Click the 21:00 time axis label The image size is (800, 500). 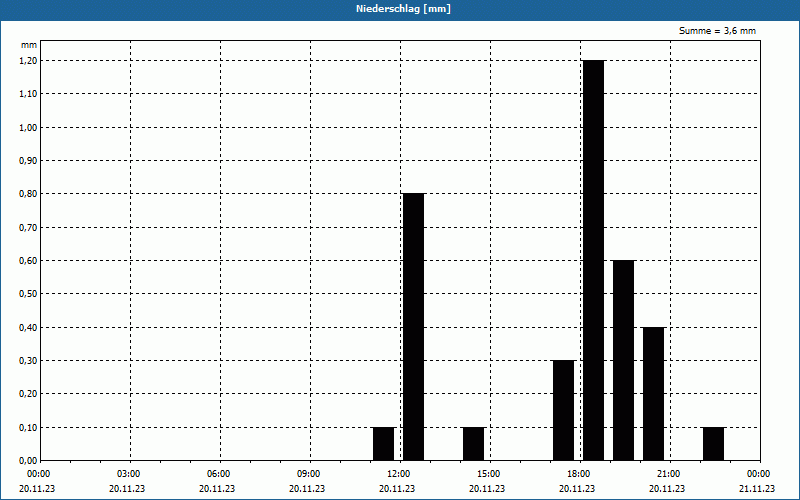pyautogui.click(x=668, y=474)
